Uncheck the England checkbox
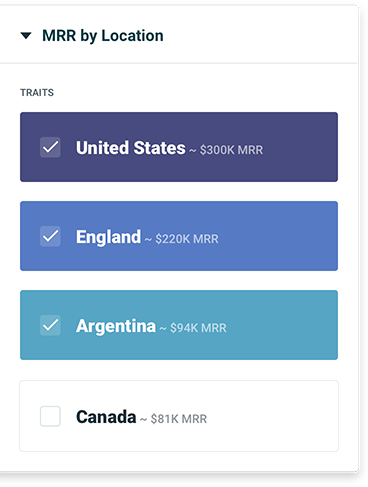This screenshot has height=487, width=368. click(50, 236)
